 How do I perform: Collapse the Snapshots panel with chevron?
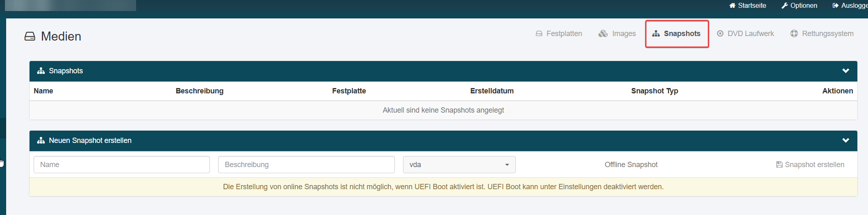[x=845, y=71]
